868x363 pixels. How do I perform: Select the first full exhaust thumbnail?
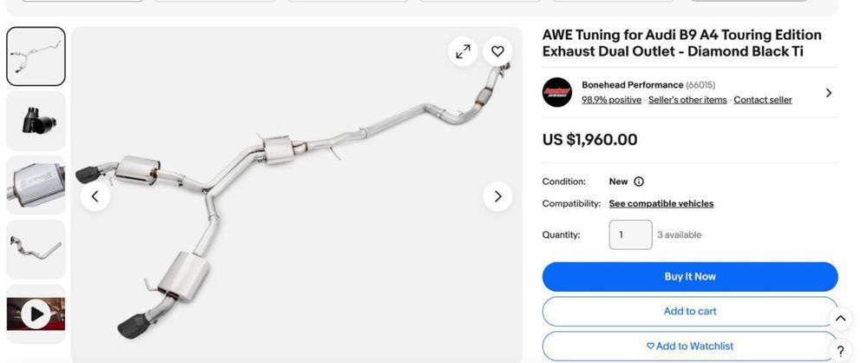(36, 56)
